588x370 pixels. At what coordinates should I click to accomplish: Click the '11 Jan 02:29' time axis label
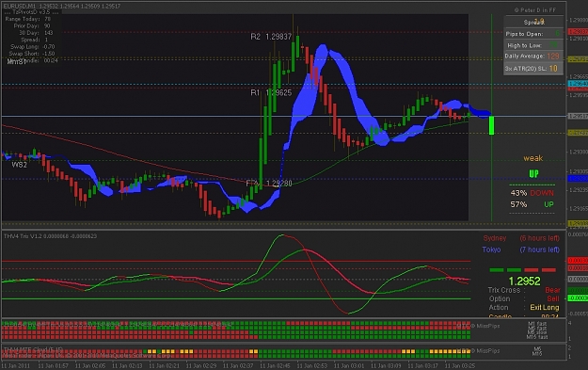point(201,365)
